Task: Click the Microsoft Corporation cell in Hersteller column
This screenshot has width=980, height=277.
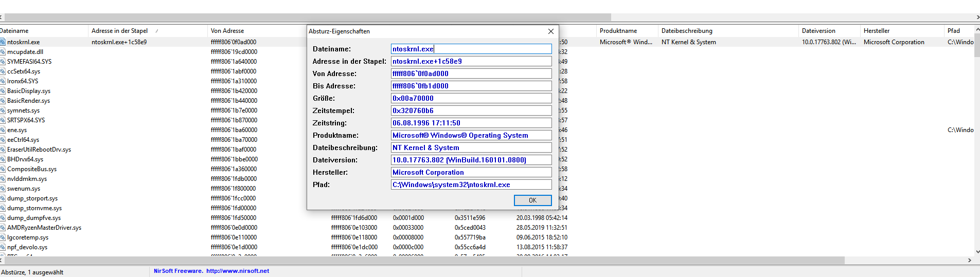Action: point(894,42)
